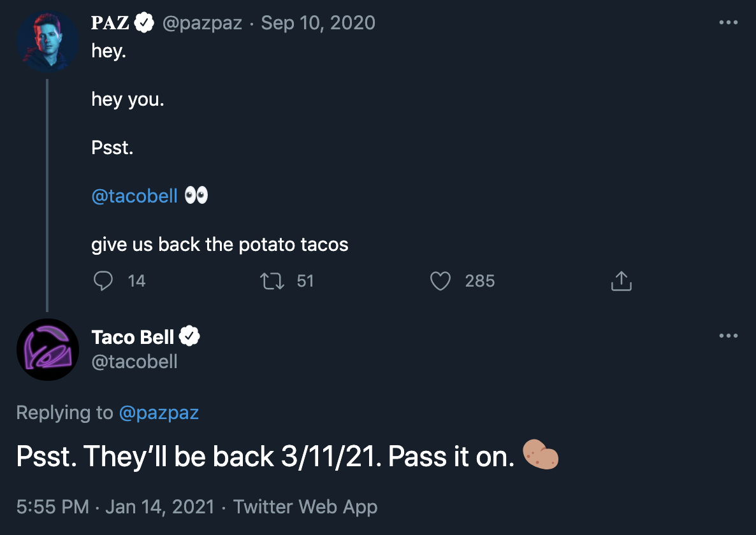Like PAZ's tweet using the heart icon
The height and width of the screenshot is (535, 756).
440,280
